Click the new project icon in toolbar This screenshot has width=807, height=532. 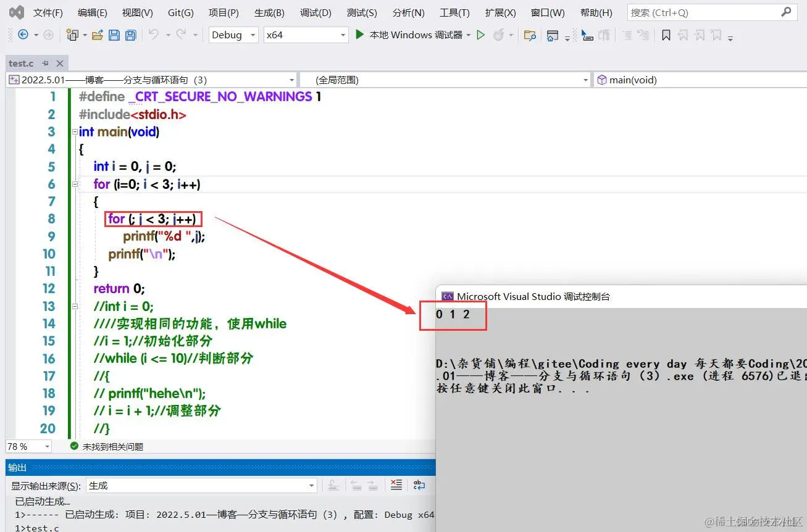coord(72,35)
